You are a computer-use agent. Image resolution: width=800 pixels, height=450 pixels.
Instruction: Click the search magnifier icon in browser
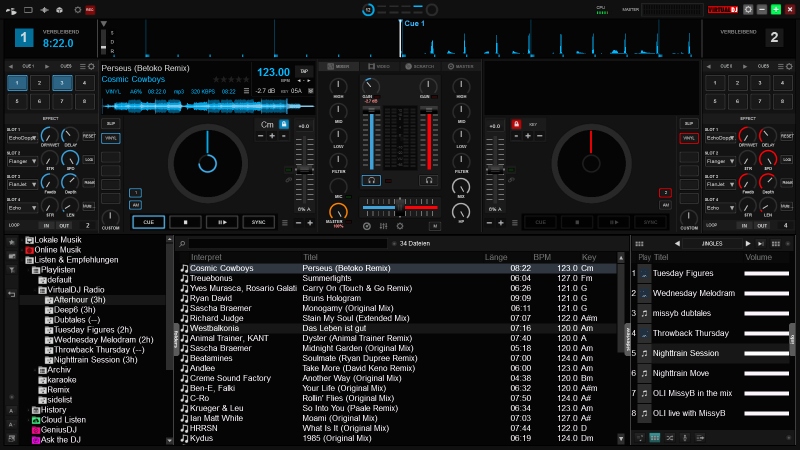[182, 244]
